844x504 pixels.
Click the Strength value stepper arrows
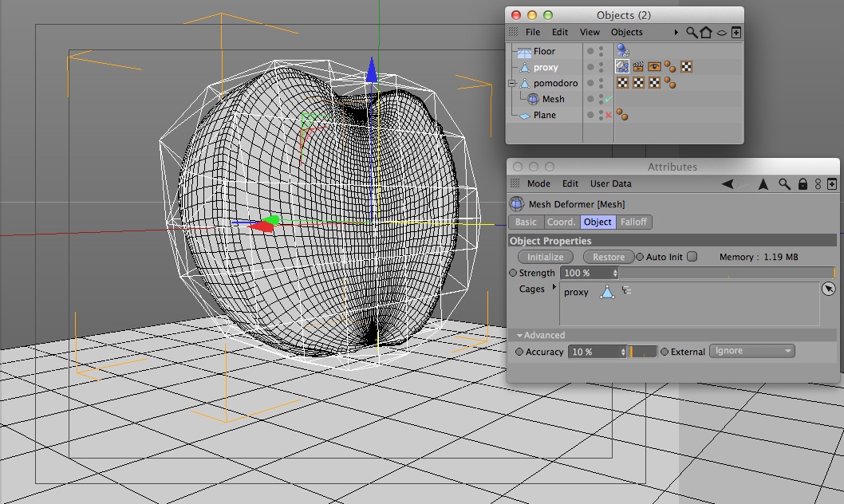[615, 273]
